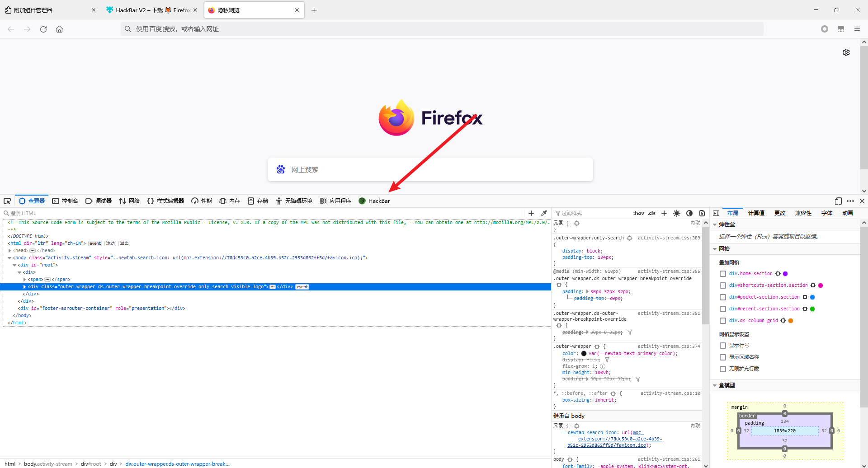Image resolution: width=868 pixels, height=468 pixels.
Task: Pick a color from the page with eyedropper
Action: 544,213
